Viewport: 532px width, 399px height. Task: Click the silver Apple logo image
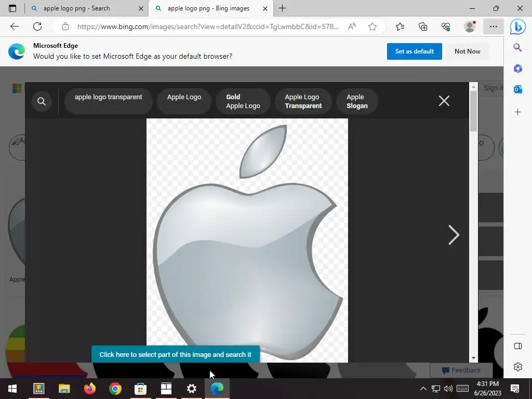pos(247,240)
